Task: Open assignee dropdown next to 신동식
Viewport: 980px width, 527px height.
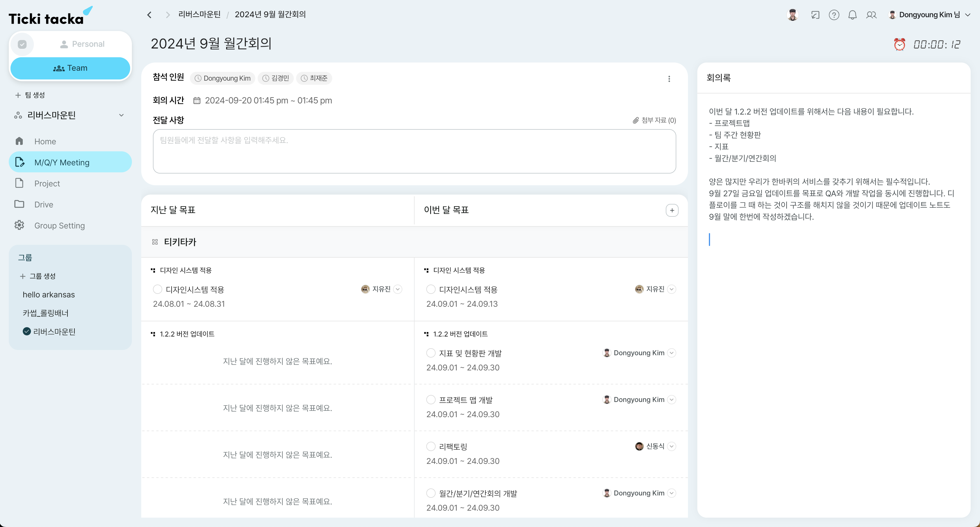Action: (672, 446)
